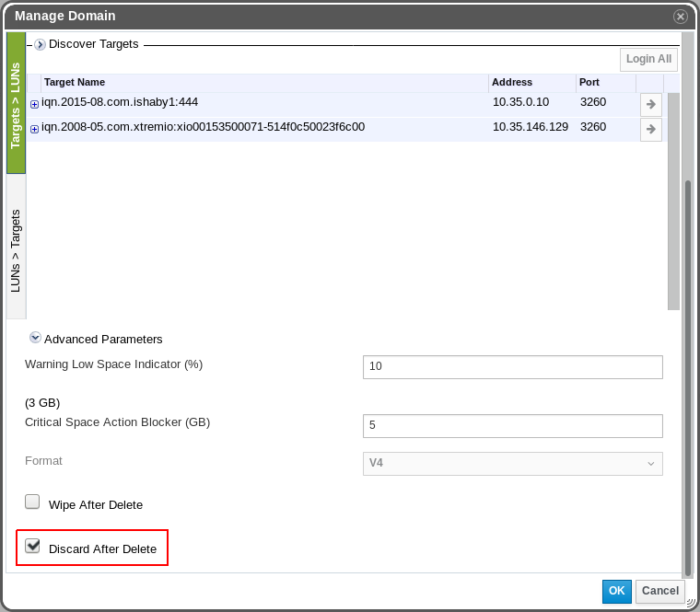Click the Target Name column header

74,83
